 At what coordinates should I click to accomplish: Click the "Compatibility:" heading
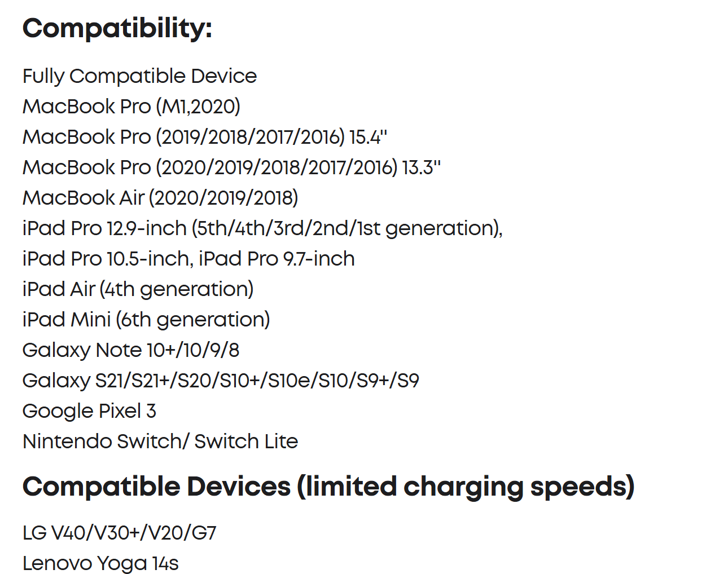tap(117, 28)
